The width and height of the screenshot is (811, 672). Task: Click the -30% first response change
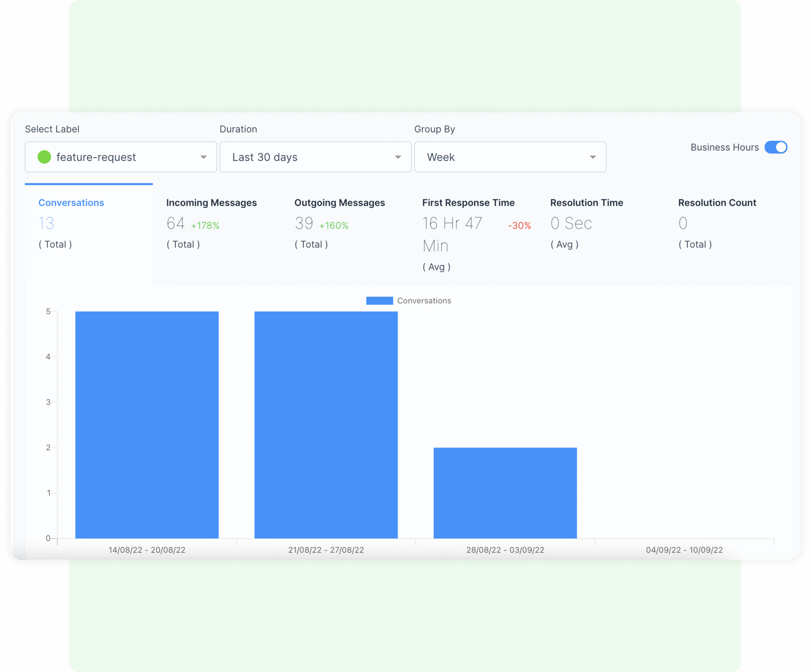[x=520, y=226]
